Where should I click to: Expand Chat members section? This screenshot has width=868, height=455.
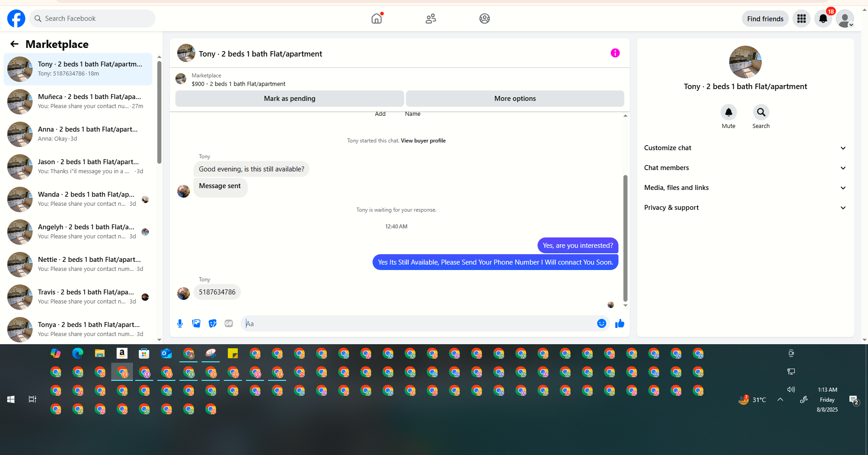(745, 168)
